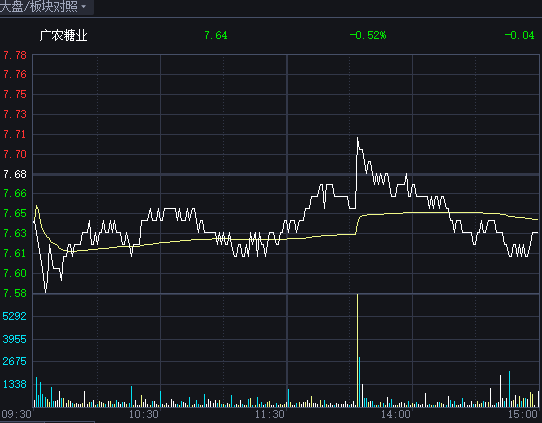
Task: Click the 7.71 price axis label
Action: coord(15,134)
